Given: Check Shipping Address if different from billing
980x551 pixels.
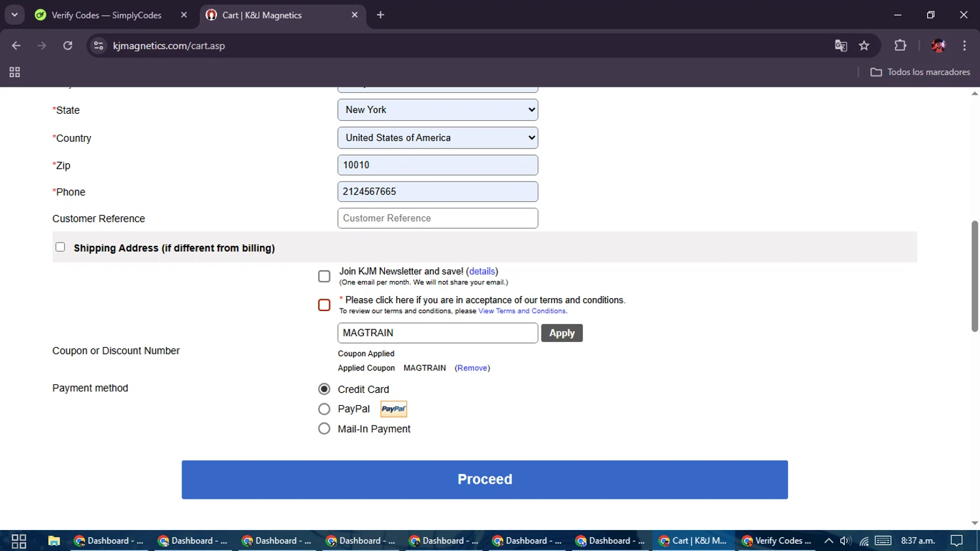Looking at the screenshot, I should point(60,247).
